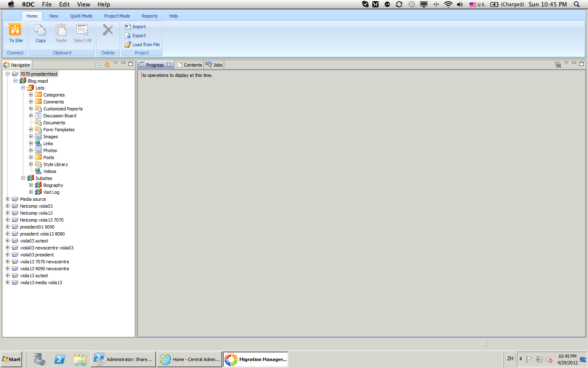Select viola13 media viola13 item
Screen dimensions: 588x368
pyautogui.click(x=41, y=283)
